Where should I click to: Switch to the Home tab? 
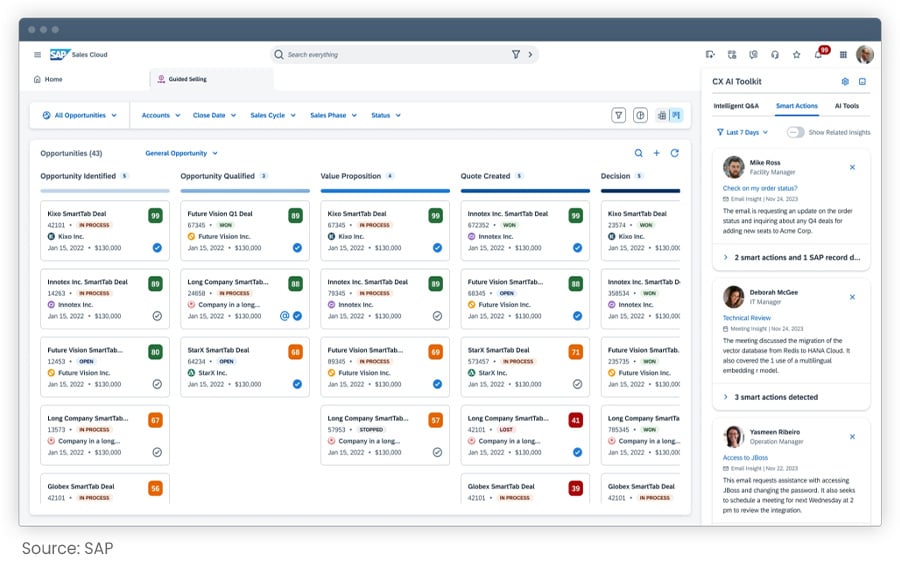click(x=48, y=79)
